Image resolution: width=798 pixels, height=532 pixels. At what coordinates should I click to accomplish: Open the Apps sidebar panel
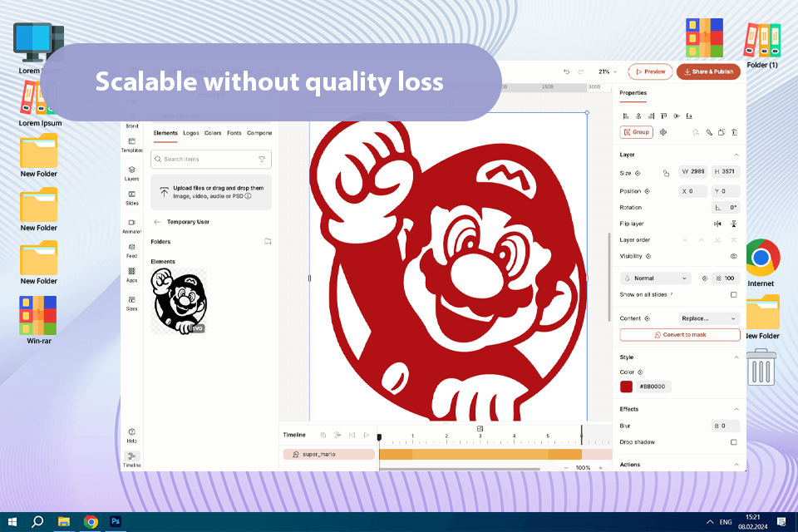click(x=132, y=275)
